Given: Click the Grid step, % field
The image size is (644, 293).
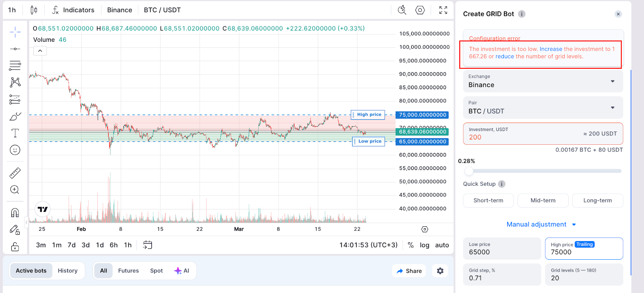Looking at the screenshot, I should pos(502,275).
